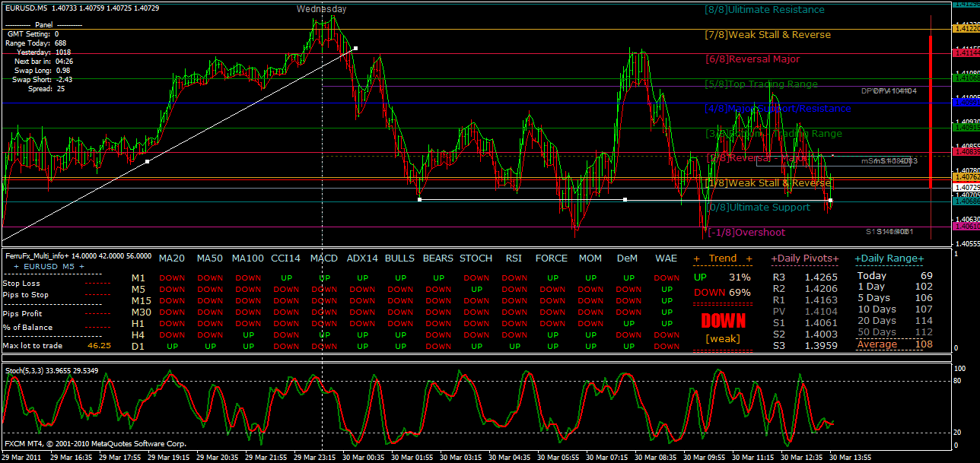
Task: Click the WAE indicator header
Action: pyautogui.click(x=666, y=258)
